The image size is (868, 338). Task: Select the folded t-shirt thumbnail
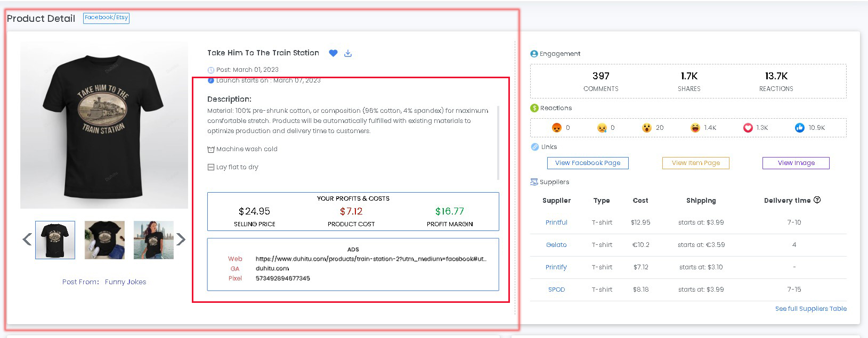click(x=104, y=240)
